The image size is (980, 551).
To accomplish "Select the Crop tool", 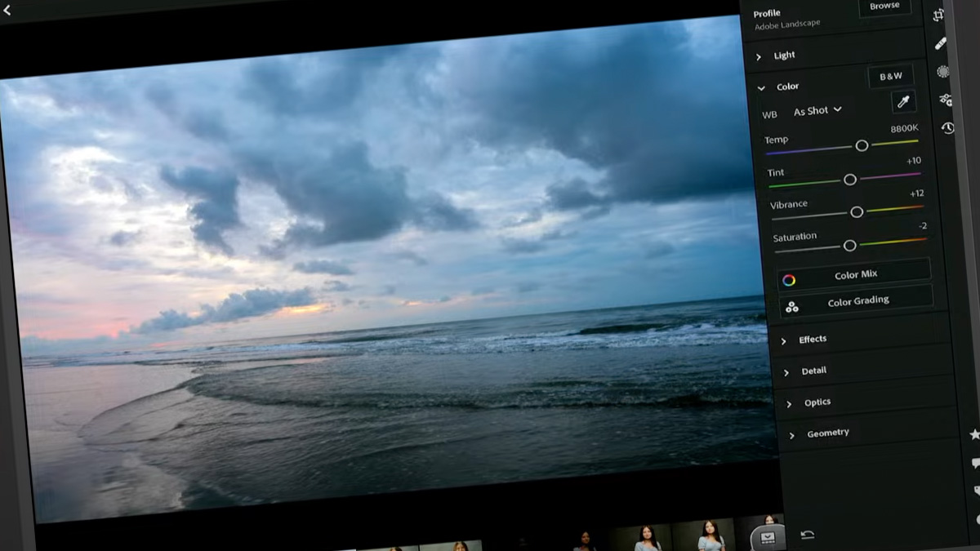I will click(x=938, y=15).
